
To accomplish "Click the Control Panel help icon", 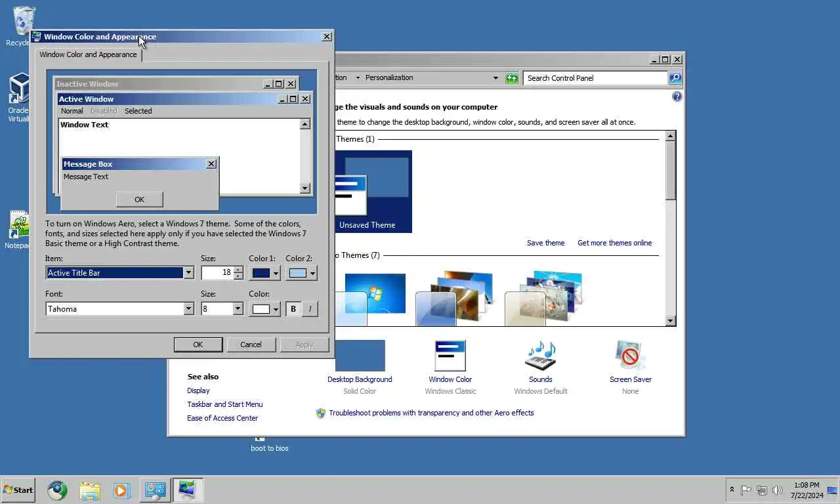I will tap(677, 96).
